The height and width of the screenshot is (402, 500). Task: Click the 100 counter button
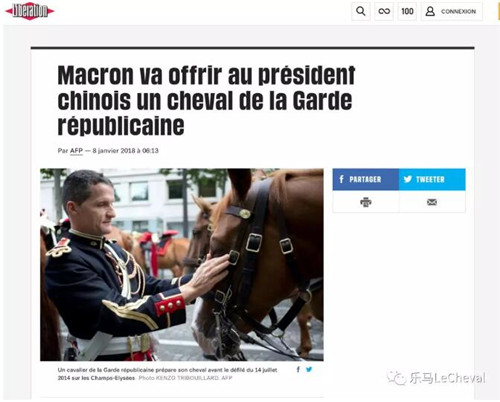(407, 11)
